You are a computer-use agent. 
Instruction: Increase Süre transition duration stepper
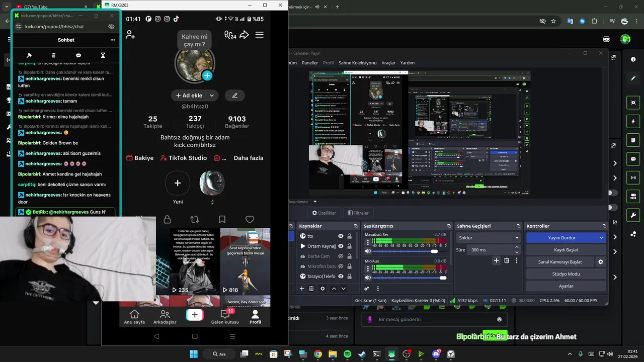point(517,247)
